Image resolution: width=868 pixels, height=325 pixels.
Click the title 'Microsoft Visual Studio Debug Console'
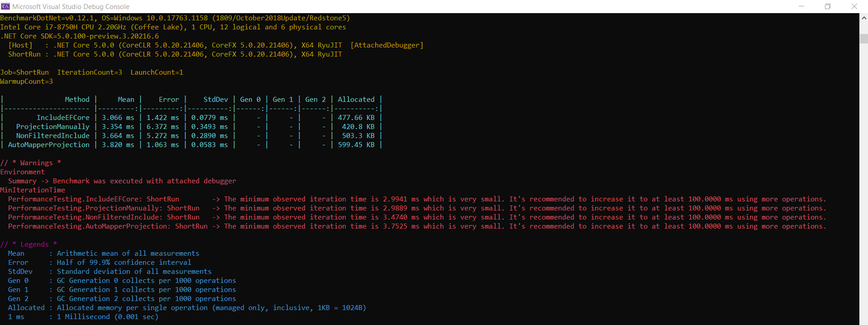[x=71, y=7]
